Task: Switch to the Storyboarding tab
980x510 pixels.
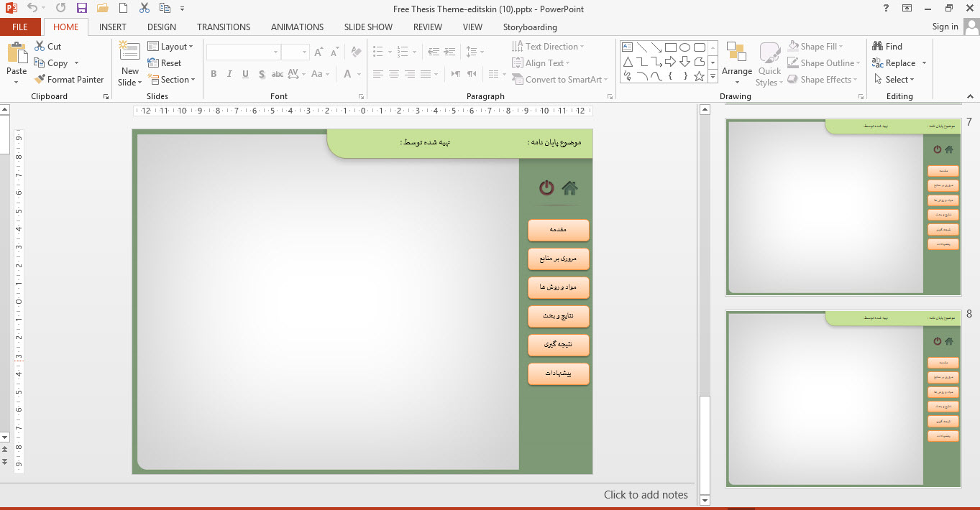Action: pos(530,27)
